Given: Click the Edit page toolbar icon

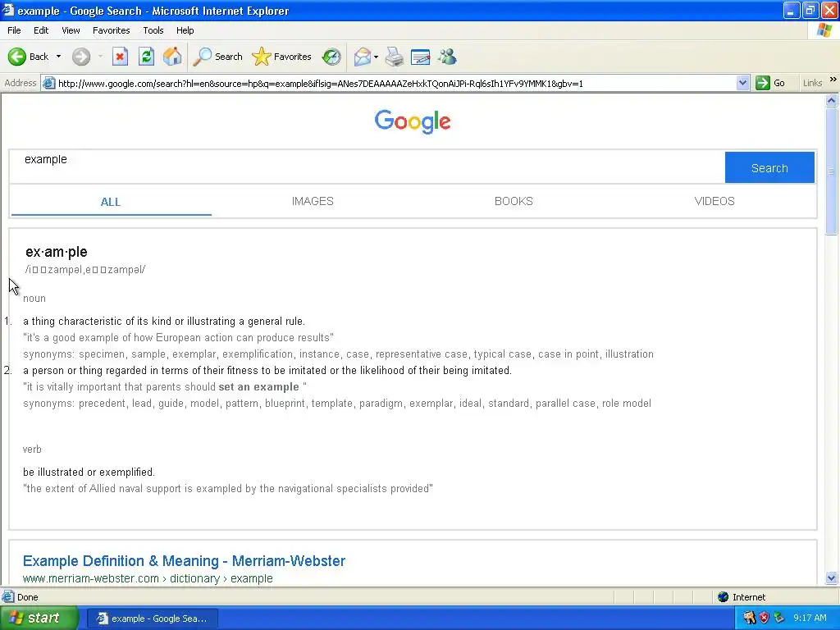Looking at the screenshot, I should [421, 57].
